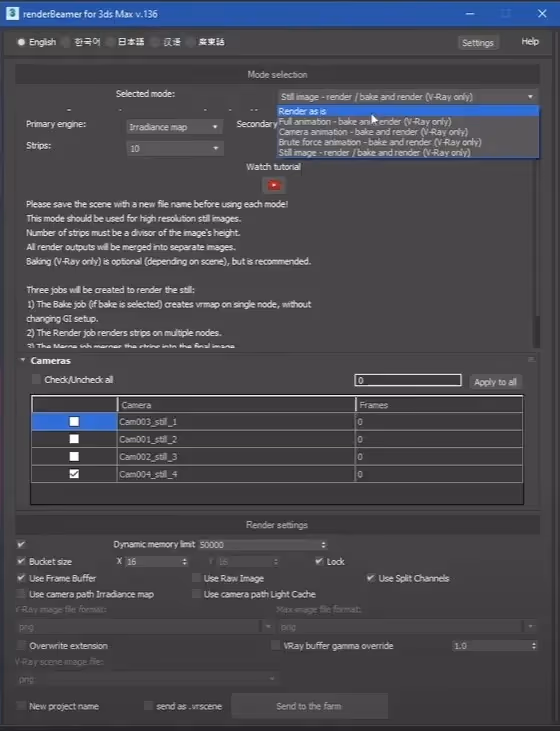Select the Traditional Chinese language radio button
The width and height of the screenshot is (560, 731).
pos(191,42)
